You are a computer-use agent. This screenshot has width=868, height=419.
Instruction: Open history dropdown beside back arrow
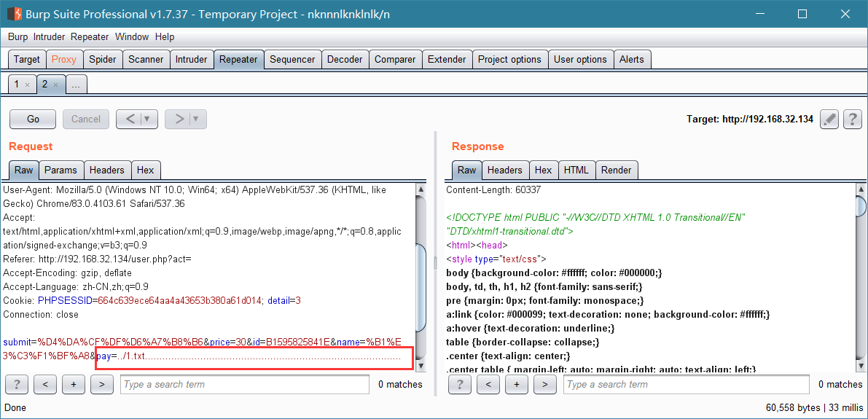click(x=146, y=119)
